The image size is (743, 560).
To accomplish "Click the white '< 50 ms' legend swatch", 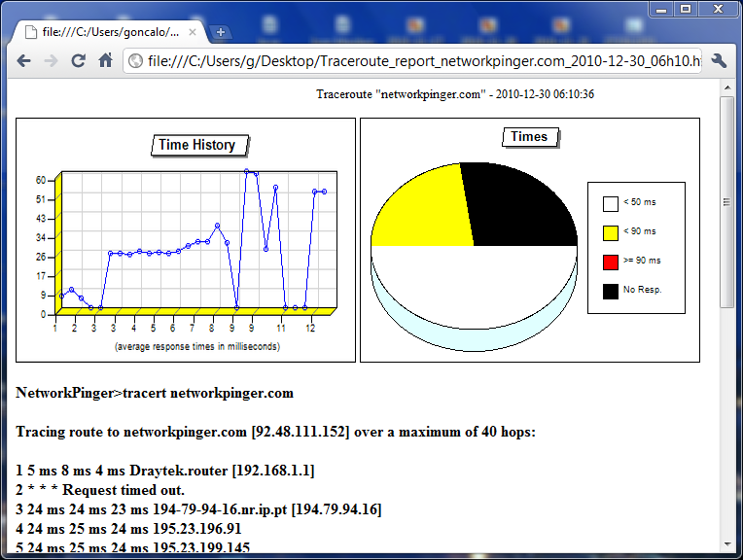I will [x=611, y=204].
